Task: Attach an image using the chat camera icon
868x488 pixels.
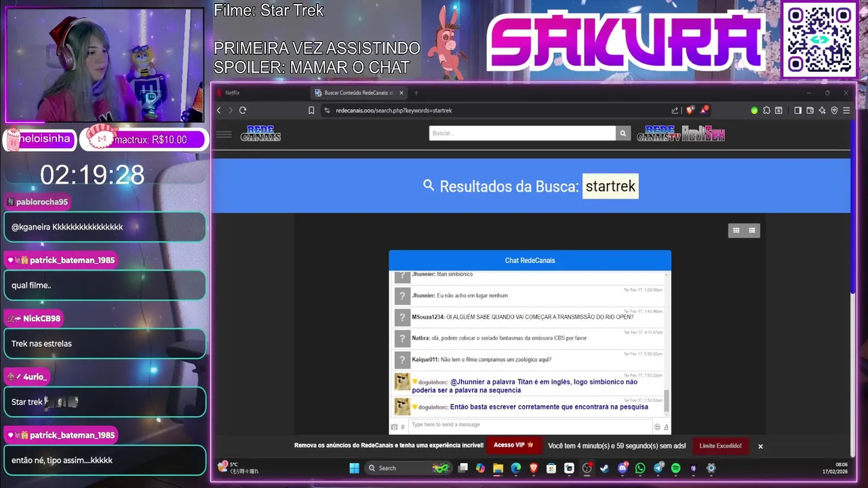Action: [394, 427]
